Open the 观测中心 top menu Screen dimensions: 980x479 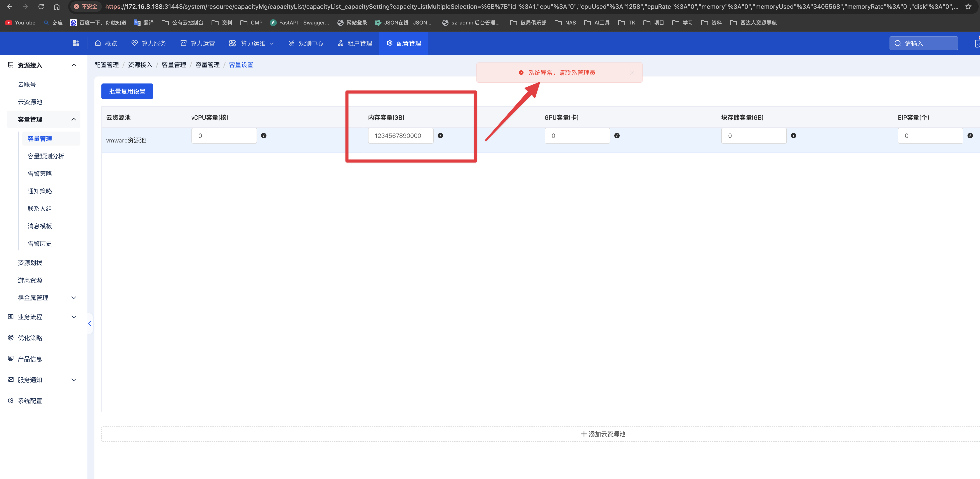[306, 43]
